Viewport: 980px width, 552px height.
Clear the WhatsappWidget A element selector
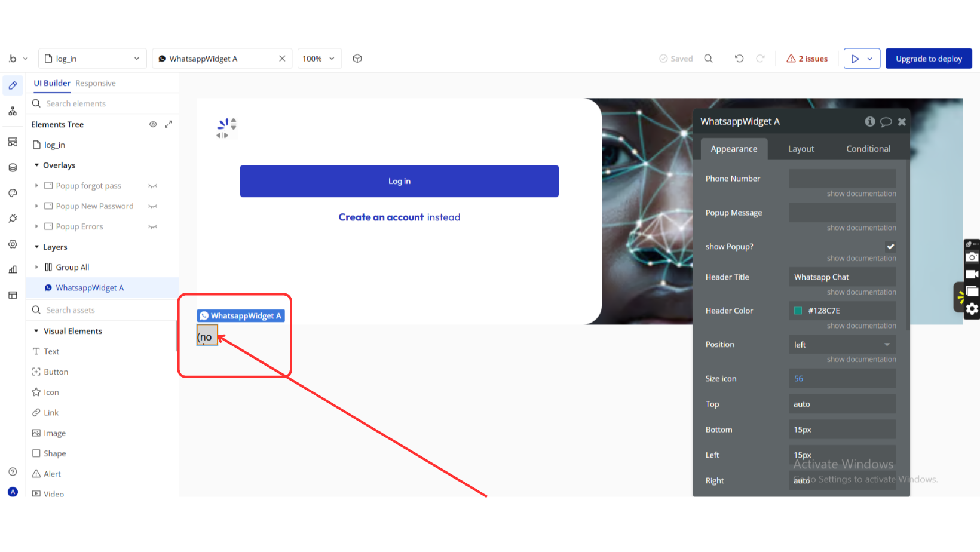pos(282,59)
